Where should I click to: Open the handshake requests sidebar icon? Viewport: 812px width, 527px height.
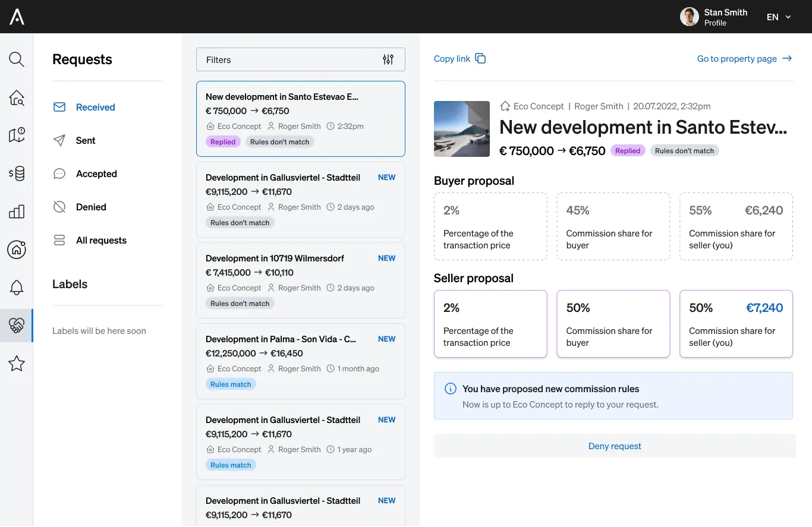click(17, 326)
